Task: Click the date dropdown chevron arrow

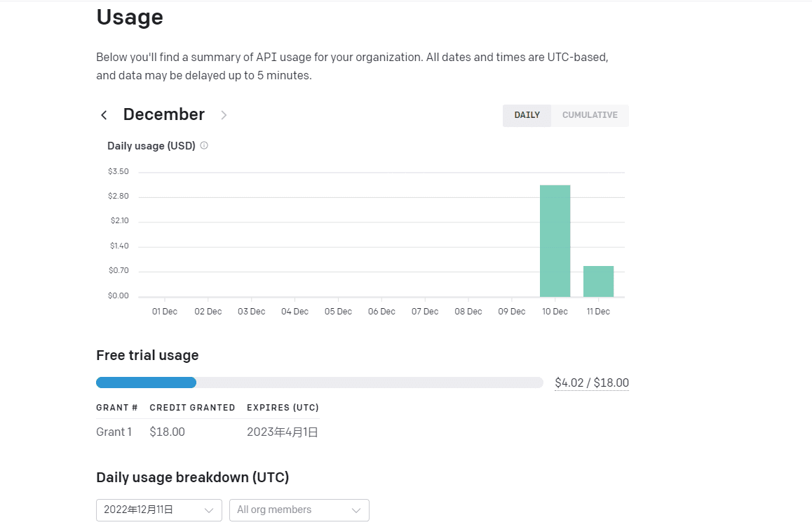Action: click(209, 510)
